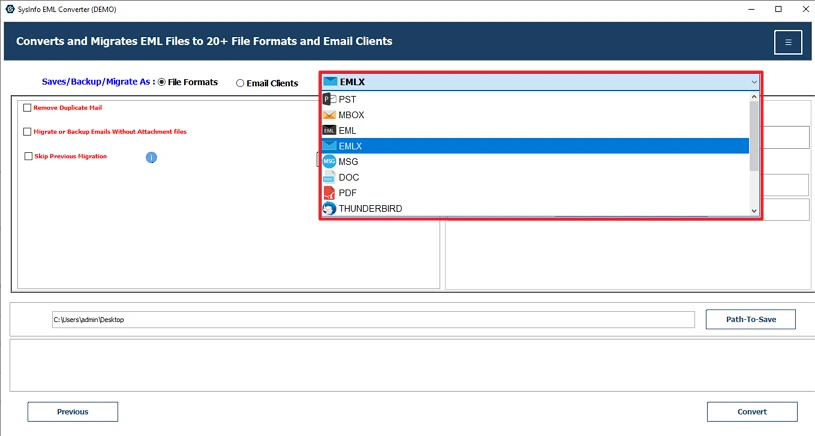Click the Convert button
Screen dimensions: 815x436
point(752,412)
